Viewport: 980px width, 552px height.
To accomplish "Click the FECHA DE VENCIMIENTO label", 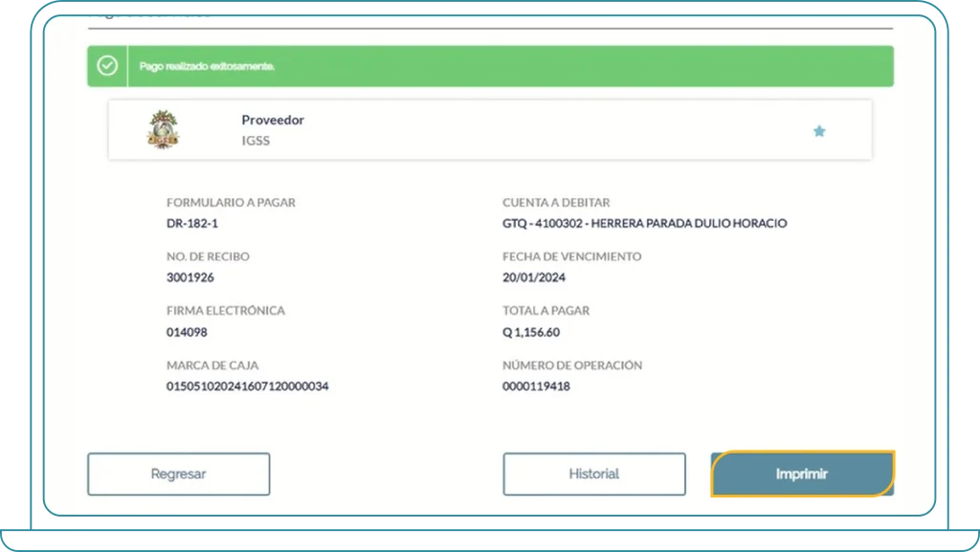I will pos(572,256).
